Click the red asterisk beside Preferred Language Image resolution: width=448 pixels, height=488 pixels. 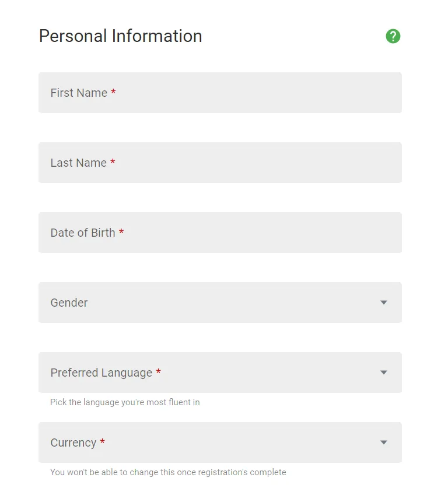coord(158,373)
